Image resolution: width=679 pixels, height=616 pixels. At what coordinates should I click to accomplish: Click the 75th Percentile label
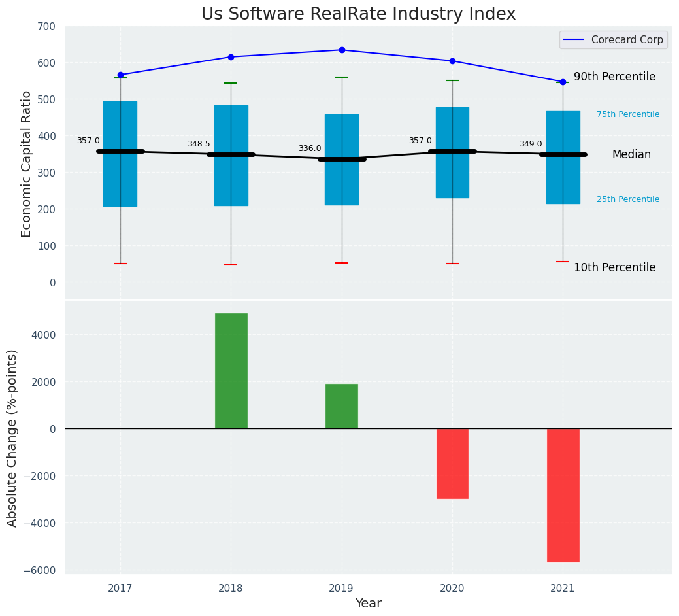coord(627,114)
